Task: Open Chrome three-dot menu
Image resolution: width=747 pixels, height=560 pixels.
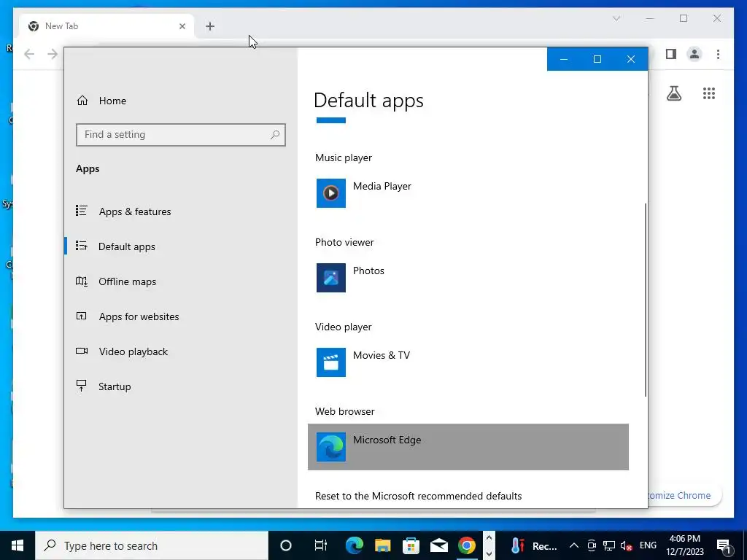Action: (718, 54)
